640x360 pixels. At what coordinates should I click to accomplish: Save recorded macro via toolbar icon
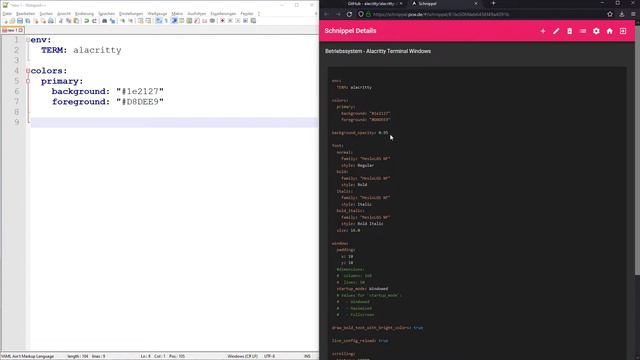pos(253,20)
